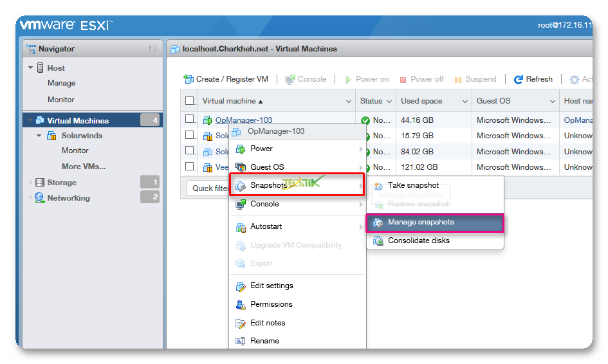Click the Console toolbar icon
This screenshot has width=608, height=364.
coord(290,80)
